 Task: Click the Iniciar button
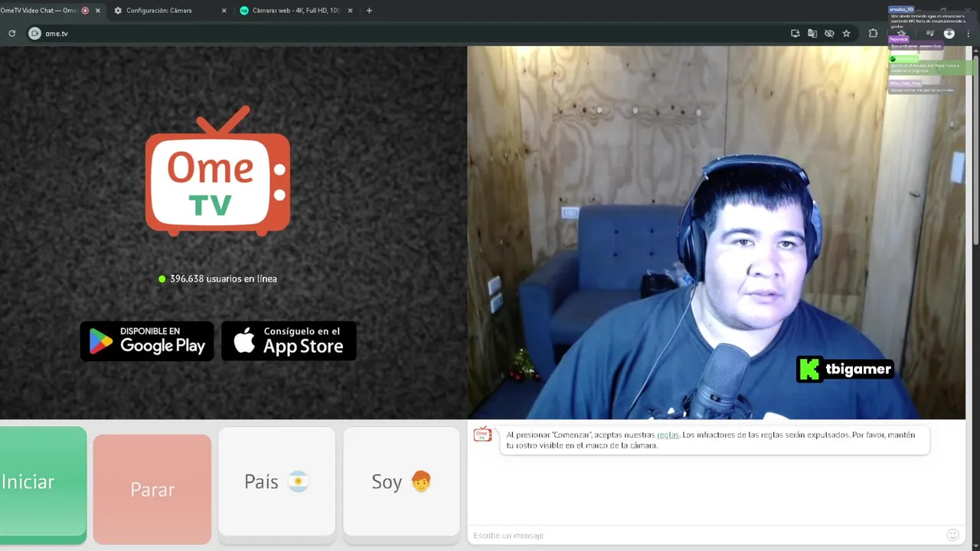[x=43, y=484]
